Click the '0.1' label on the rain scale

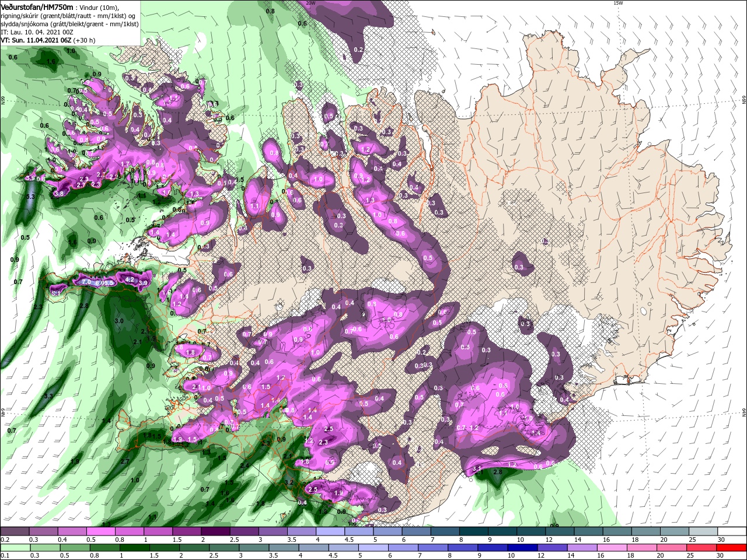(x=5, y=555)
